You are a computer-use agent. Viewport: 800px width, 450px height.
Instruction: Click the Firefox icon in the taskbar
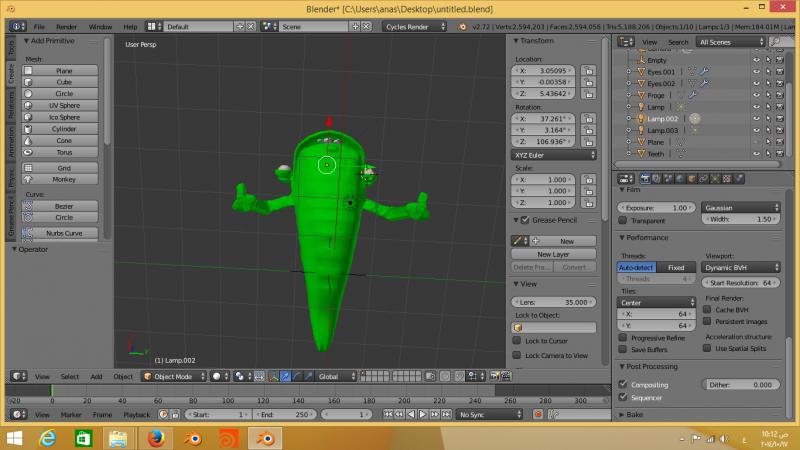click(x=153, y=438)
